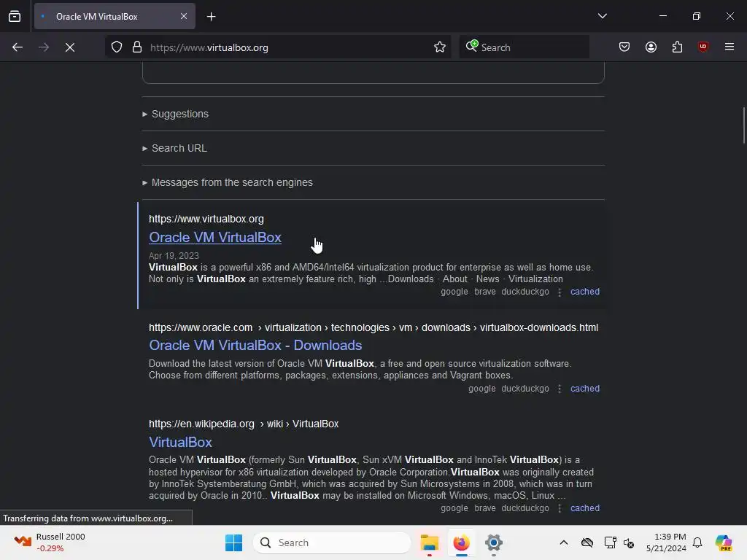747x560 pixels.
Task: Open the Firefox application menu
Action: coord(729,47)
